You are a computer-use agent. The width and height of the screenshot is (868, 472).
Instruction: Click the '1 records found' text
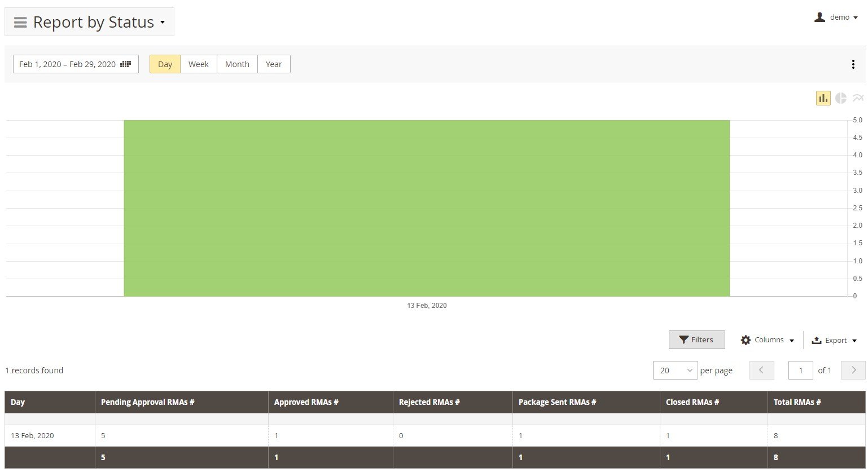click(x=34, y=370)
